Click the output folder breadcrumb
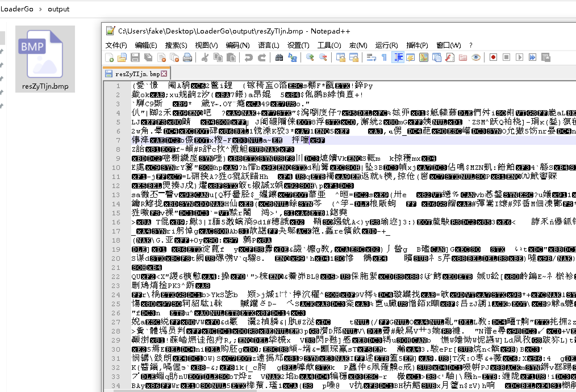Viewport: 576px width, 392px height. point(59,9)
